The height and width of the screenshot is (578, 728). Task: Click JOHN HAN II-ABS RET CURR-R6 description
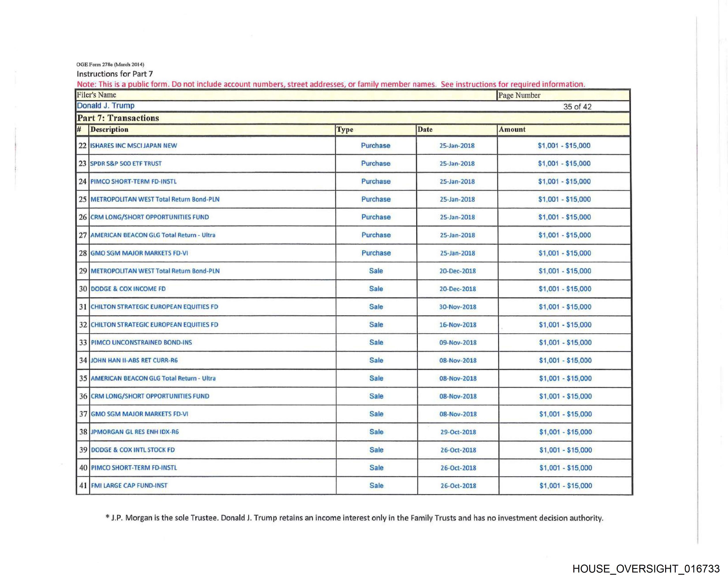(x=134, y=360)
